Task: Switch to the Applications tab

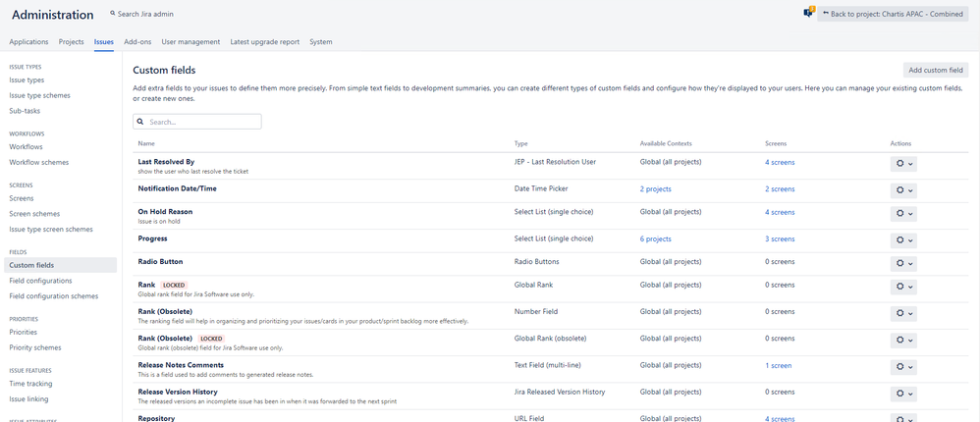Action: click(x=28, y=42)
